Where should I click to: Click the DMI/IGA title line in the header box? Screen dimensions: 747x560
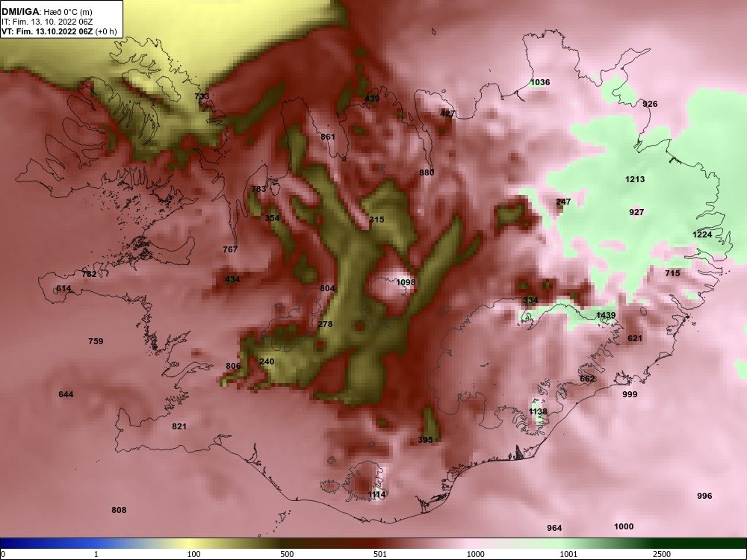pyautogui.click(x=46, y=12)
